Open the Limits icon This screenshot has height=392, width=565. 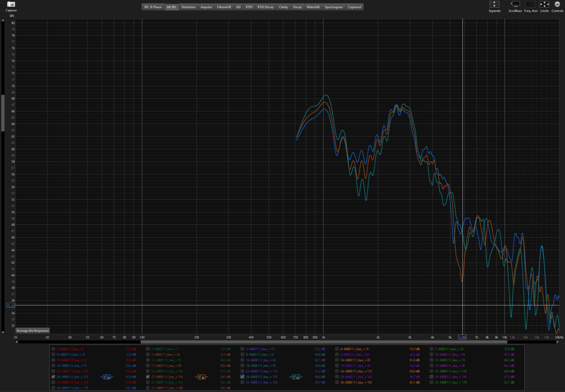(x=544, y=4)
